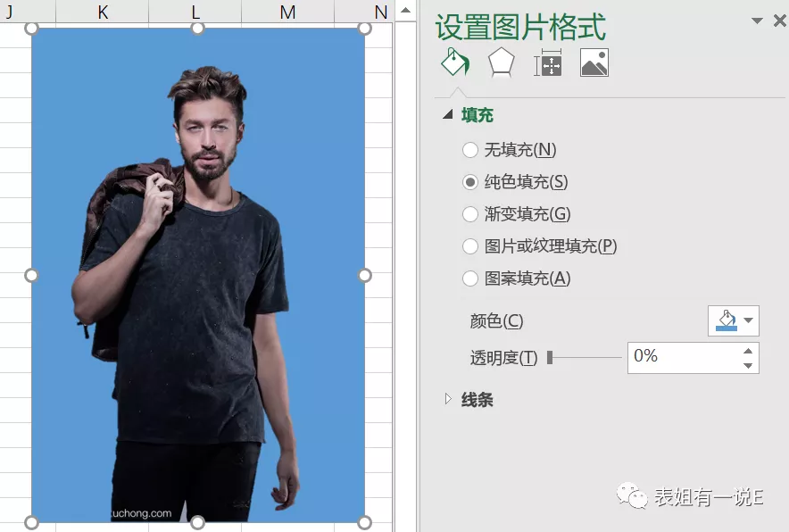Select 无填充(N) radio button
The height and width of the screenshot is (532, 789).
tap(470, 149)
